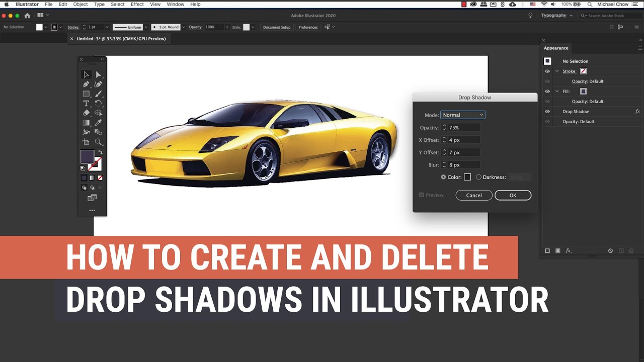Viewport: 644px width, 362px height.
Task: Select the Color radio button
Action: coord(443,177)
